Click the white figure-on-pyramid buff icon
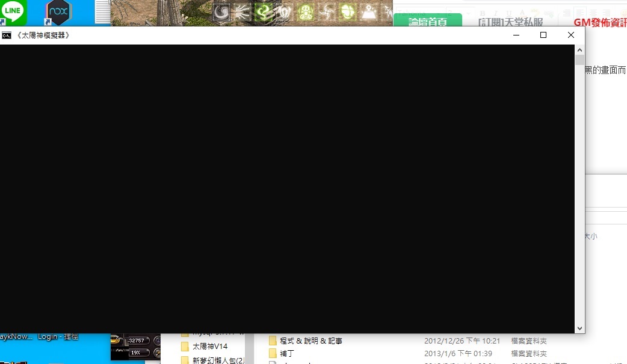 [x=369, y=12]
